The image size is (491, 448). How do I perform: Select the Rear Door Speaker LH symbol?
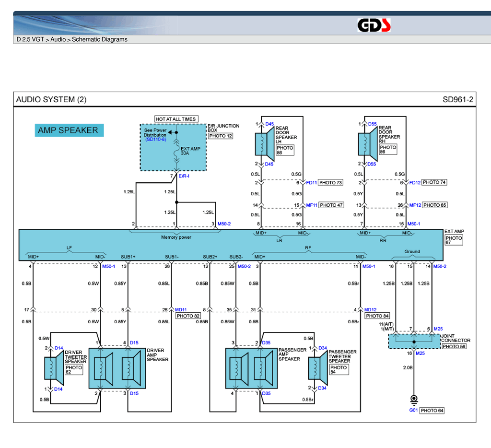click(x=263, y=144)
